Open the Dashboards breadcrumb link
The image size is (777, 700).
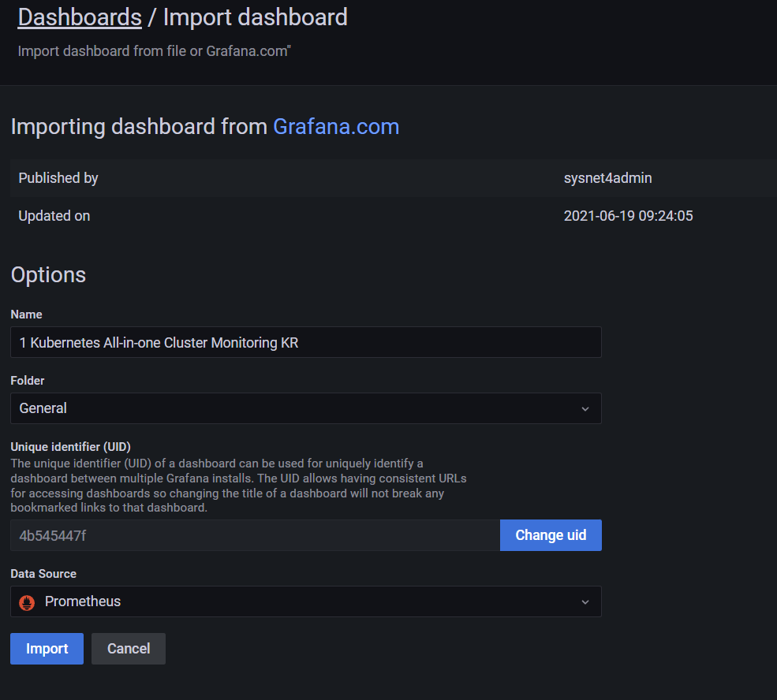point(80,17)
